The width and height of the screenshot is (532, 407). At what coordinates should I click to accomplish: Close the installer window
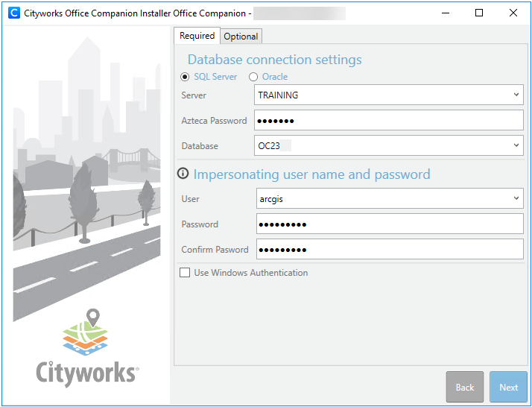(x=513, y=13)
